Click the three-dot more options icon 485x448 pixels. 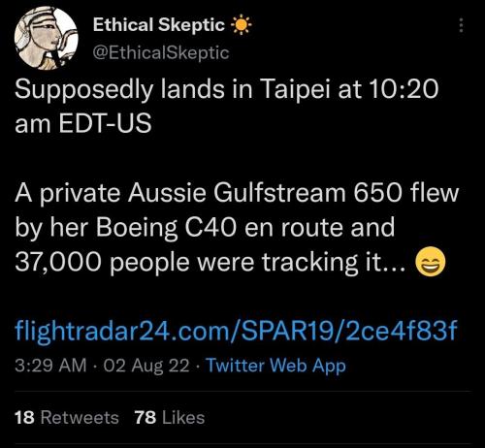(x=462, y=25)
